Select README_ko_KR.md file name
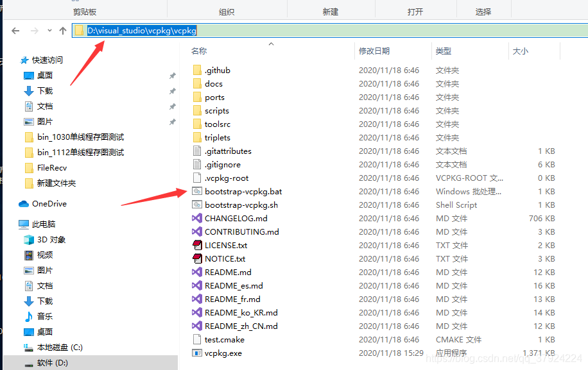This screenshot has height=370, width=588. [x=241, y=313]
